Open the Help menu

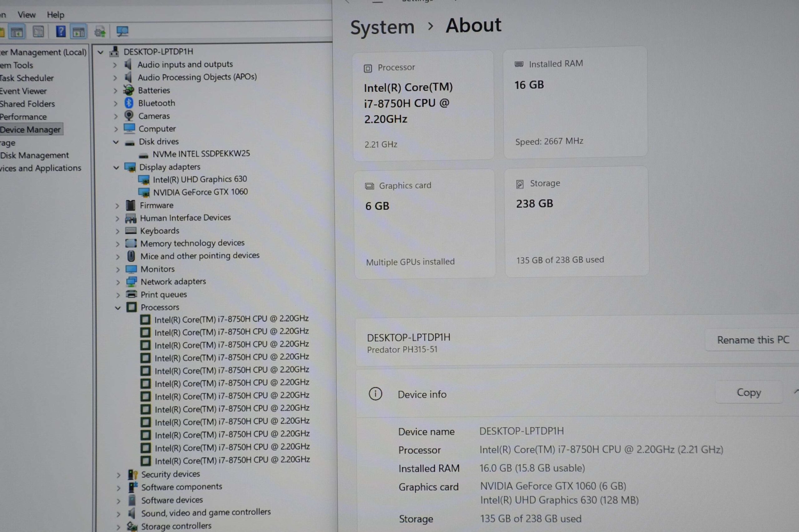click(55, 15)
